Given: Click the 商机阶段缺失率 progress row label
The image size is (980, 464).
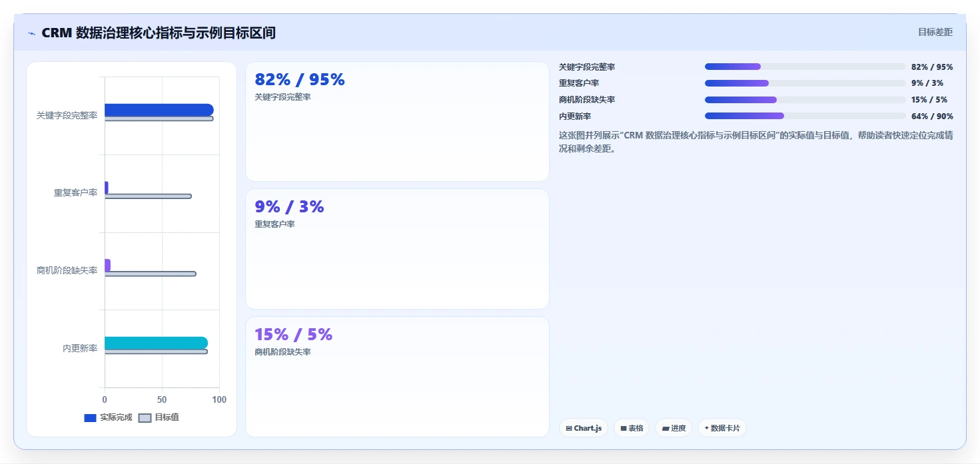Looking at the screenshot, I should [587, 100].
